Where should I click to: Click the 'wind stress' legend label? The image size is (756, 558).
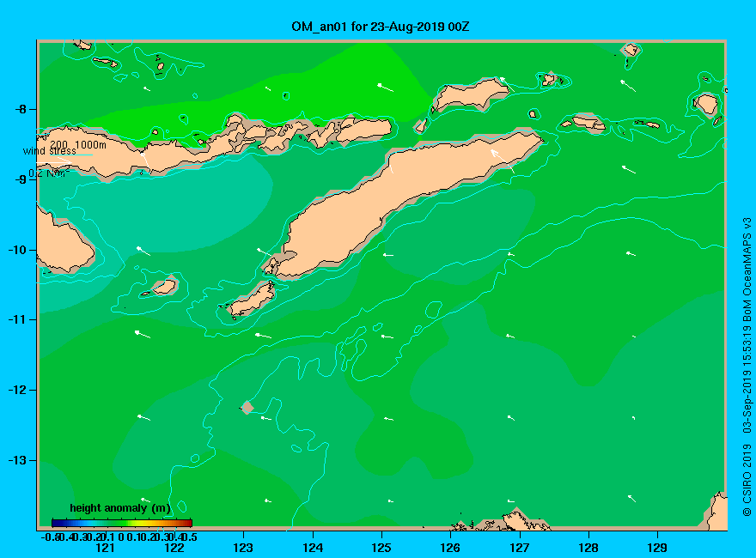(x=50, y=151)
